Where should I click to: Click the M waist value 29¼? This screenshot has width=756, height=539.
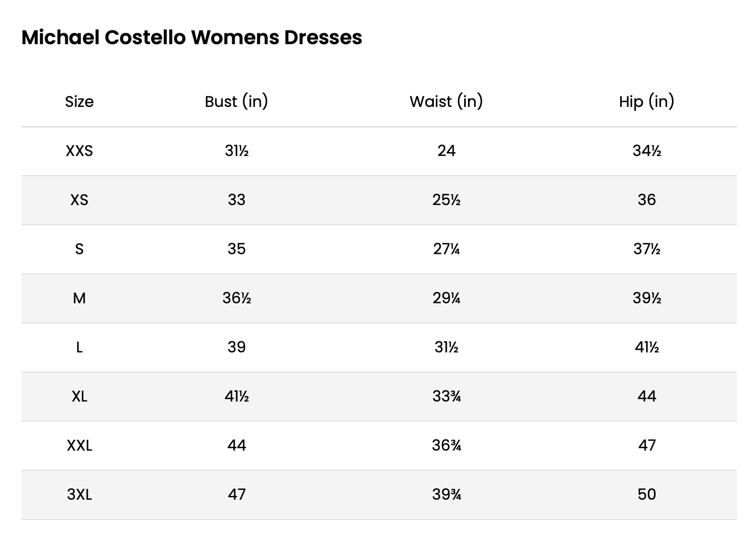point(446,298)
